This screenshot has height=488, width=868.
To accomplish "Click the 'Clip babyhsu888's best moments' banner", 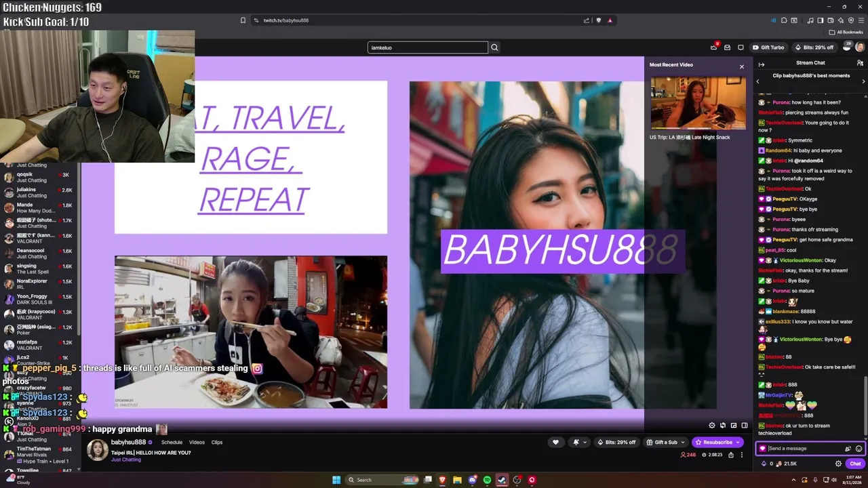I will [x=811, y=75].
